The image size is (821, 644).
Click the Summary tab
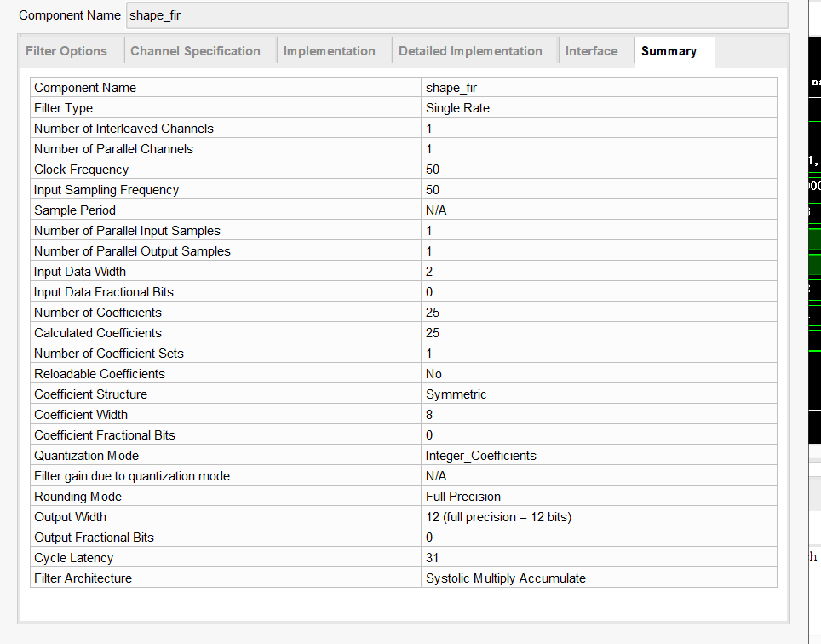(669, 51)
